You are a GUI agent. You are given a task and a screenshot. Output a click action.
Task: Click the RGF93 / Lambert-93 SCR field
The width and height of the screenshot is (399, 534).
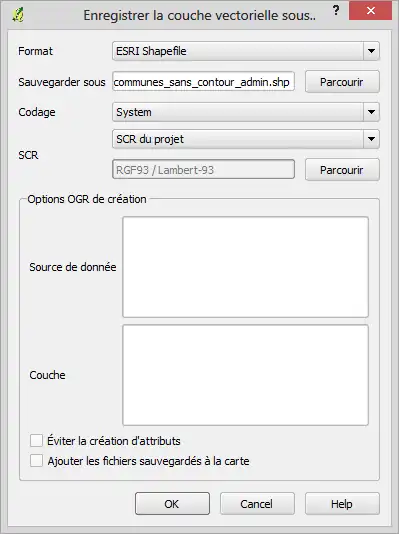pos(203,169)
